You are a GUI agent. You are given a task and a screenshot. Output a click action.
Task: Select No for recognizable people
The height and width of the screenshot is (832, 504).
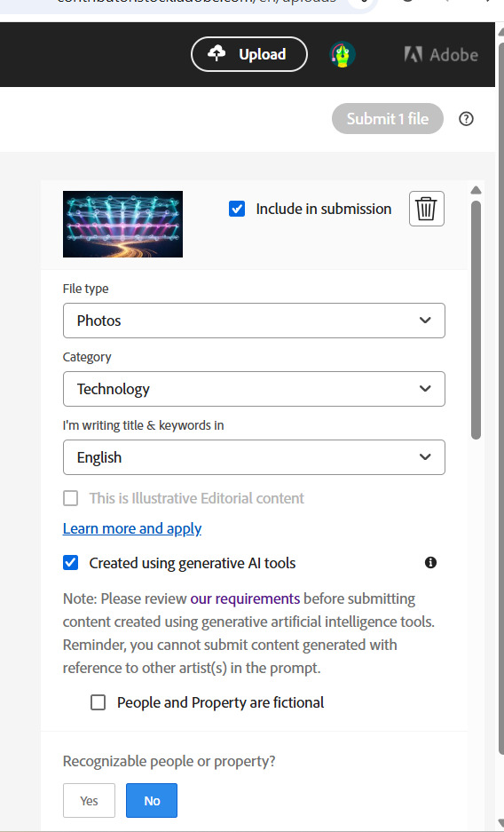152,801
